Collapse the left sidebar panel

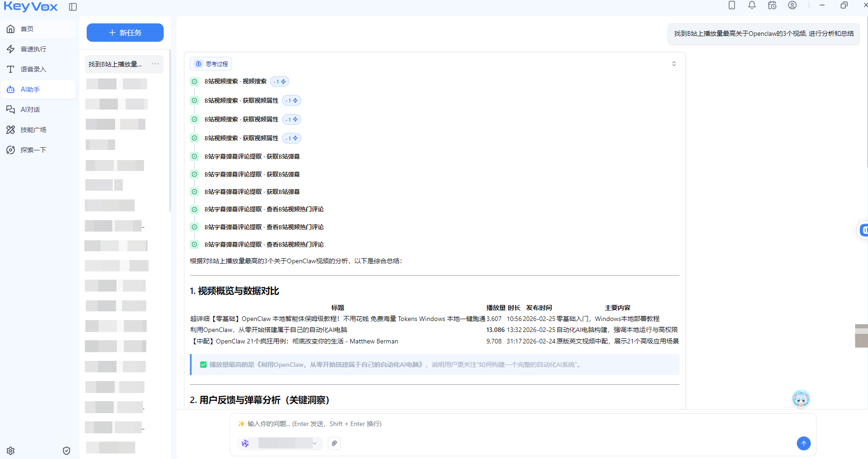[73, 7]
